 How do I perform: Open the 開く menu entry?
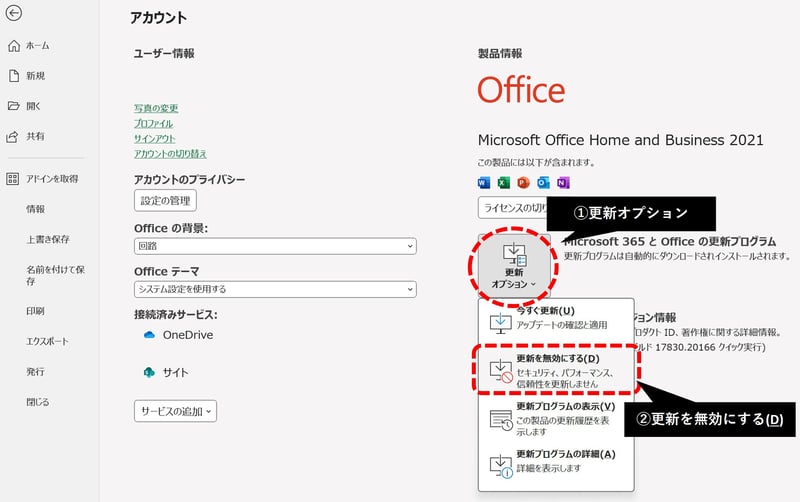click(x=24, y=106)
